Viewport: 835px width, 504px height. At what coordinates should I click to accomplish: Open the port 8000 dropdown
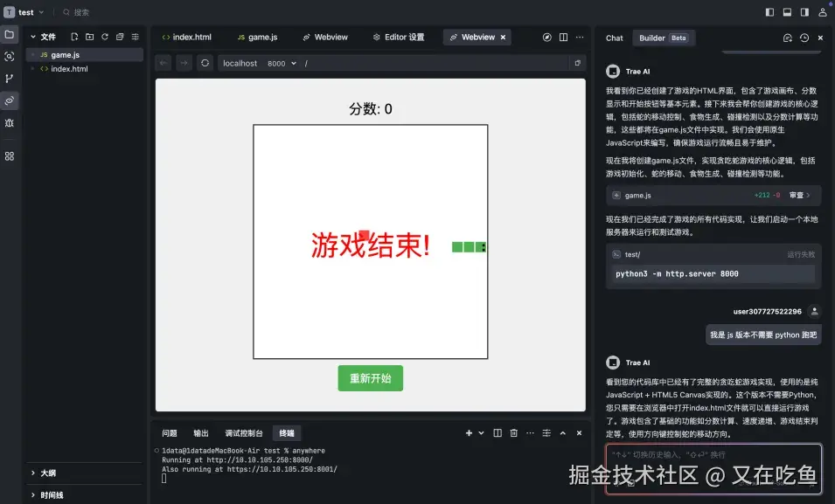(x=282, y=64)
